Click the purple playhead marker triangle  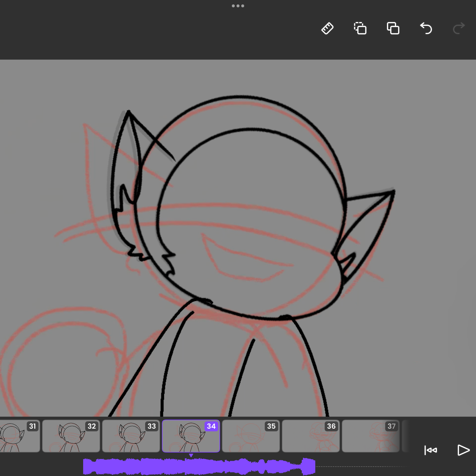191,455
